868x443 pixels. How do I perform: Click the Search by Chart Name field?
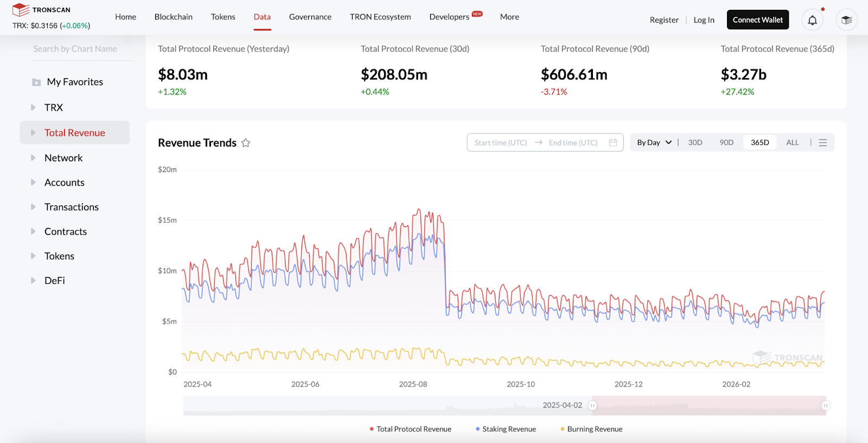81,49
